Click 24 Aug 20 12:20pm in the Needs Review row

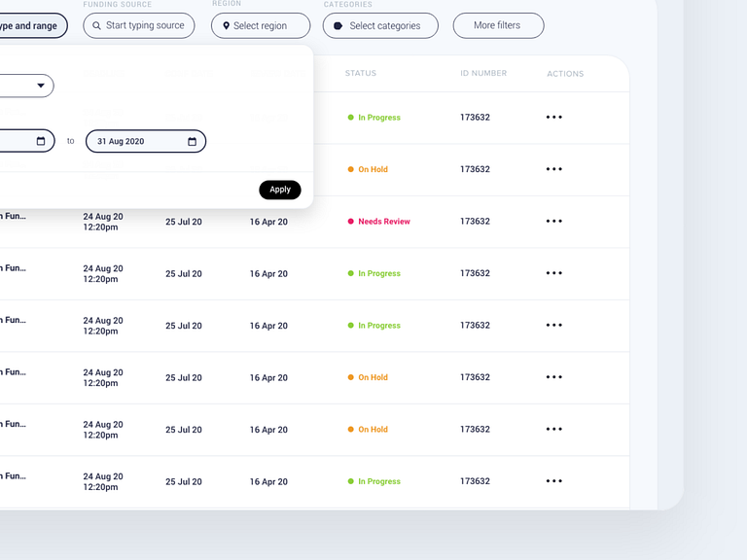click(103, 222)
